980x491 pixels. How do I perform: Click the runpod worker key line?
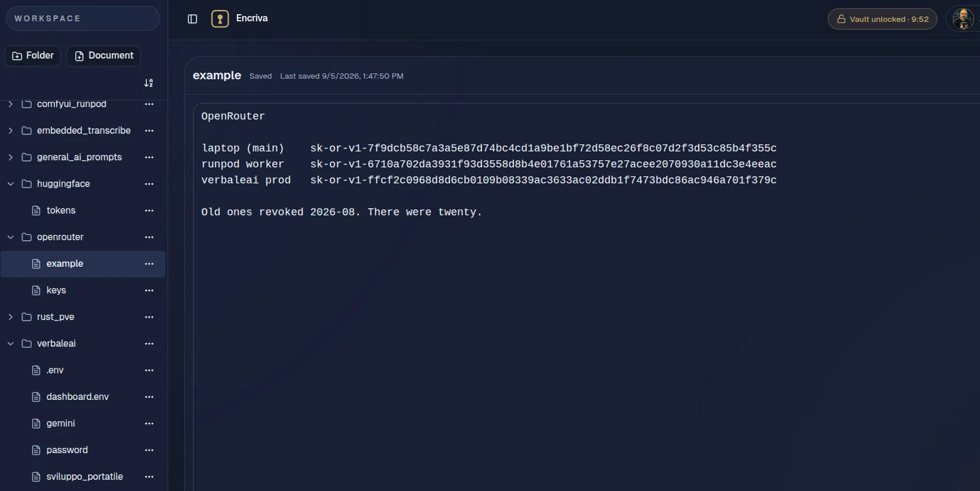(489, 164)
